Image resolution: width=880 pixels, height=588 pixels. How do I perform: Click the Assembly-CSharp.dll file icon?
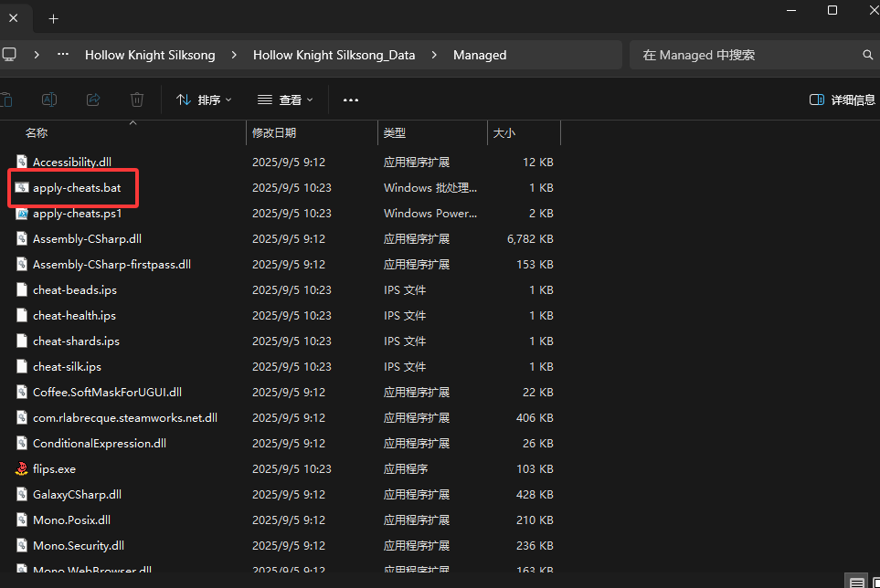click(x=22, y=238)
